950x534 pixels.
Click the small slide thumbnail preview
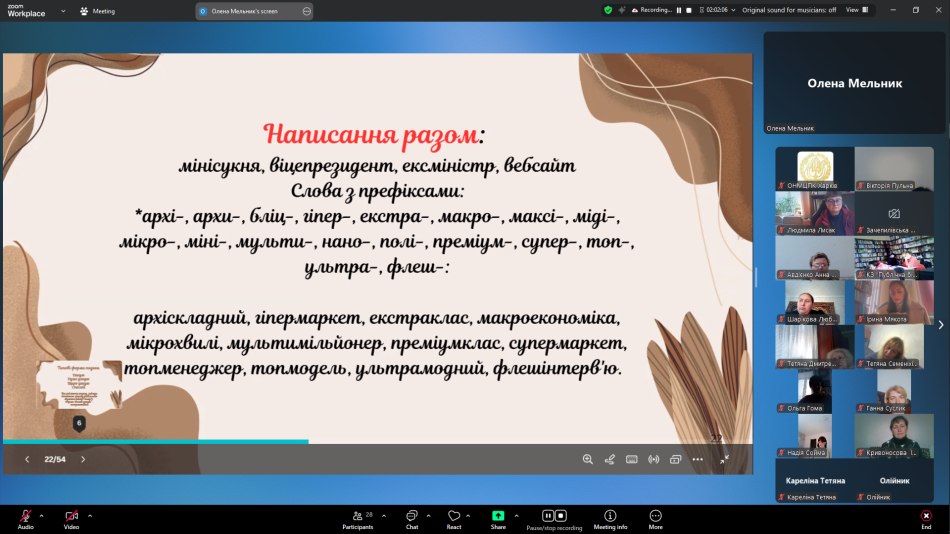click(79, 385)
